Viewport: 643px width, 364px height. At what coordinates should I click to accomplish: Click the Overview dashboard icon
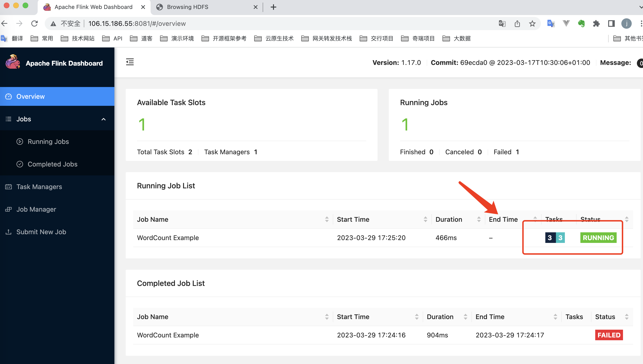[8, 96]
